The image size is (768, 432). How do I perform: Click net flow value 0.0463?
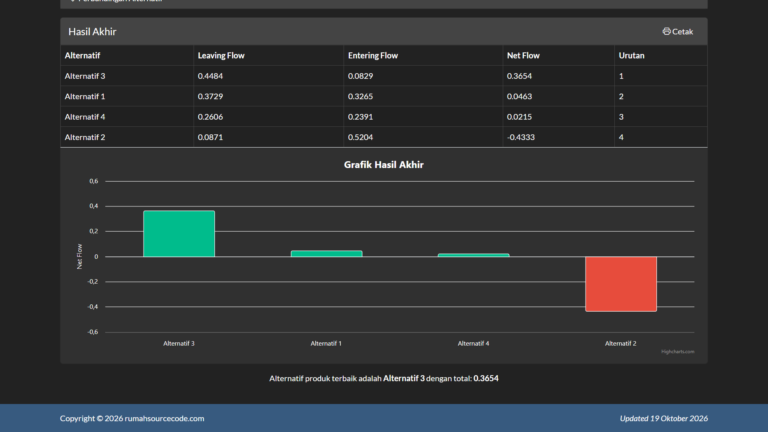pyautogui.click(x=519, y=96)
